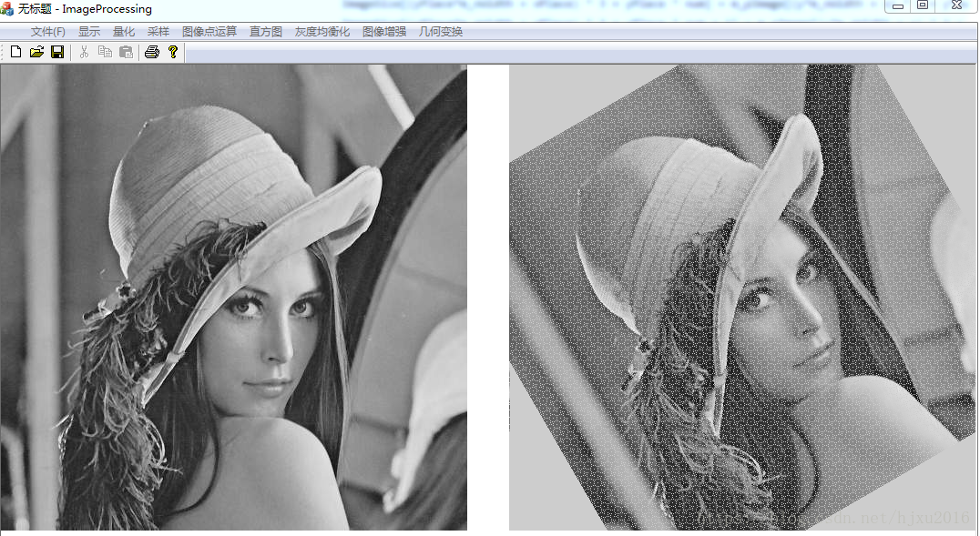Click the ImageProcessing app icon in title bar
This screenshot has width=980, height=536.
[7, 9]
